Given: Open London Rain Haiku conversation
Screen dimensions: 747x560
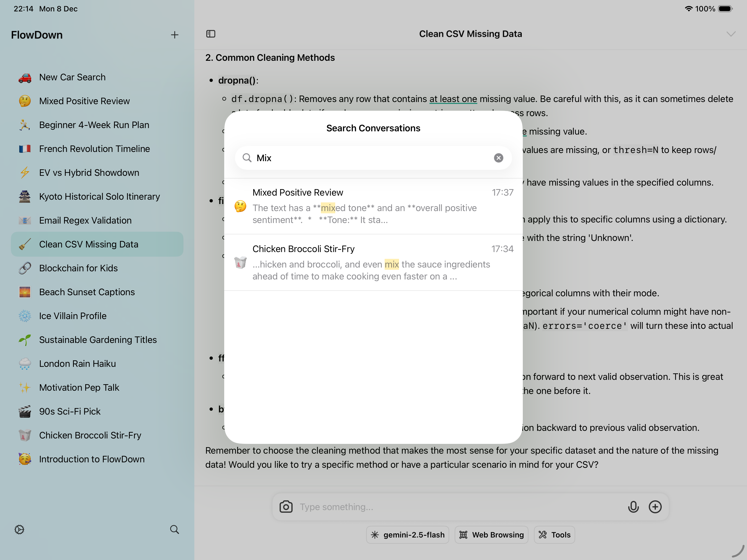Looking at the screenshot, I should click(97, 364).
